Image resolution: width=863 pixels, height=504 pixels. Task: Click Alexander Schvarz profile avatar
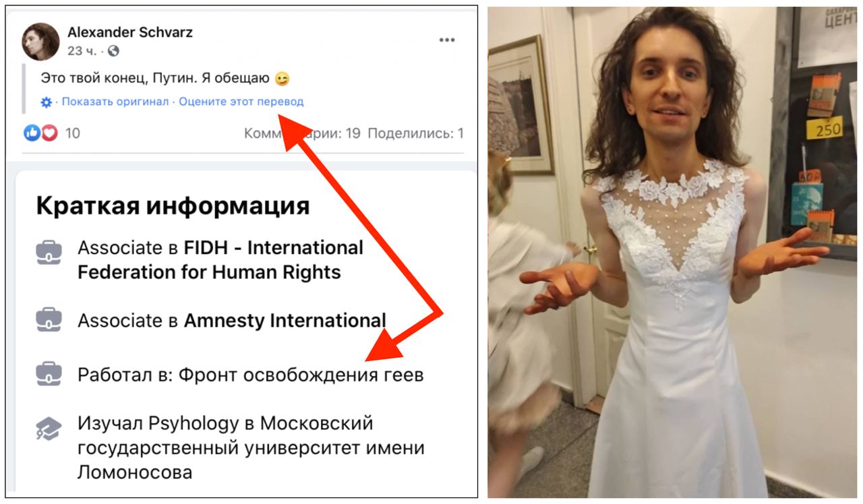coord(40,41)
